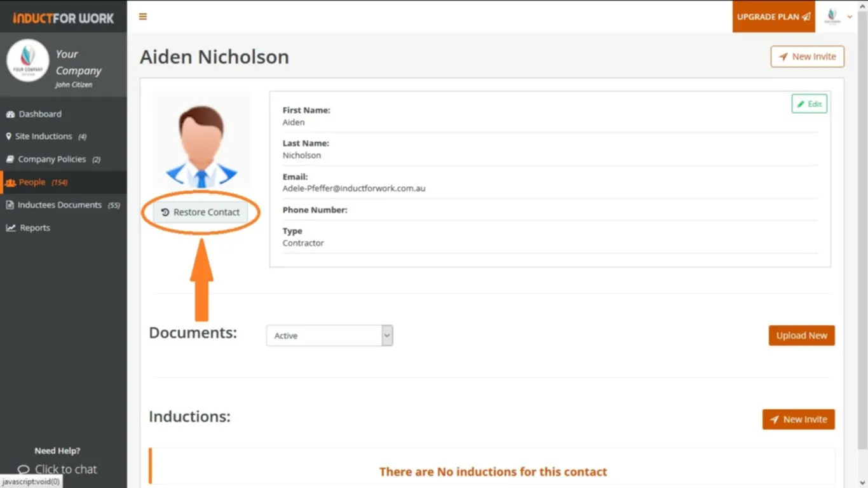The height and width of the screenshot is (488, 868).
Task: Click the Upload New button
Action: point(801,335)
